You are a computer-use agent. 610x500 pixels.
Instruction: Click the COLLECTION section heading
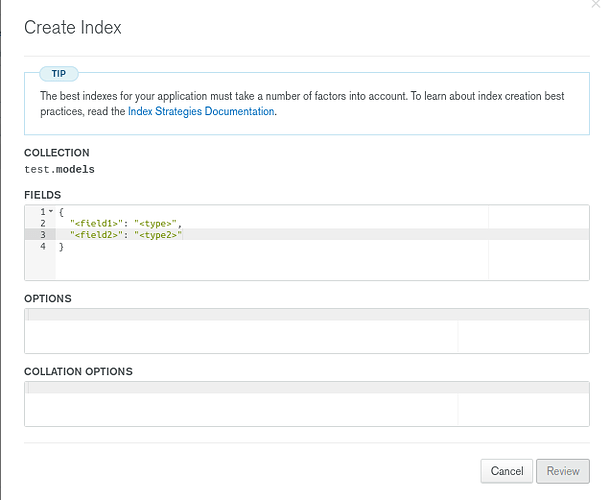[57, 153]
